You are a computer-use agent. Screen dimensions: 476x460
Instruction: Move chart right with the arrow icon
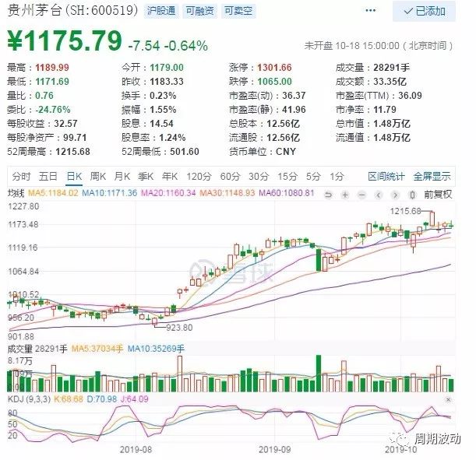tap(395, 195)
